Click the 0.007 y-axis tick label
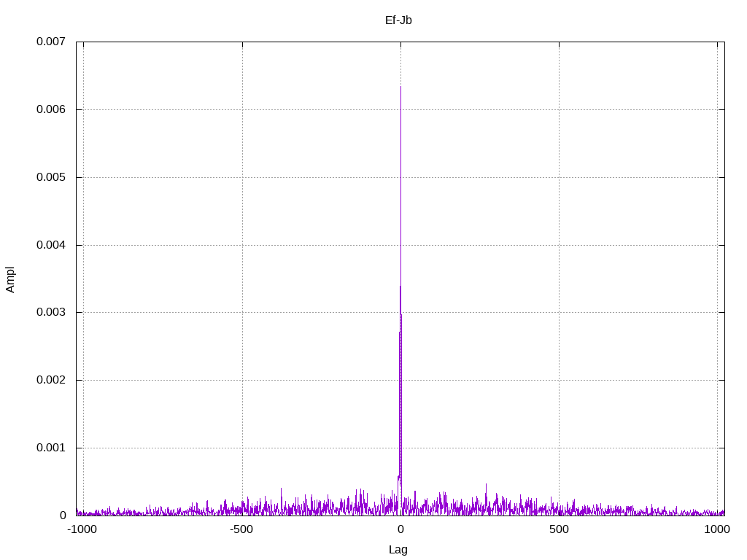 click(51, 42)
